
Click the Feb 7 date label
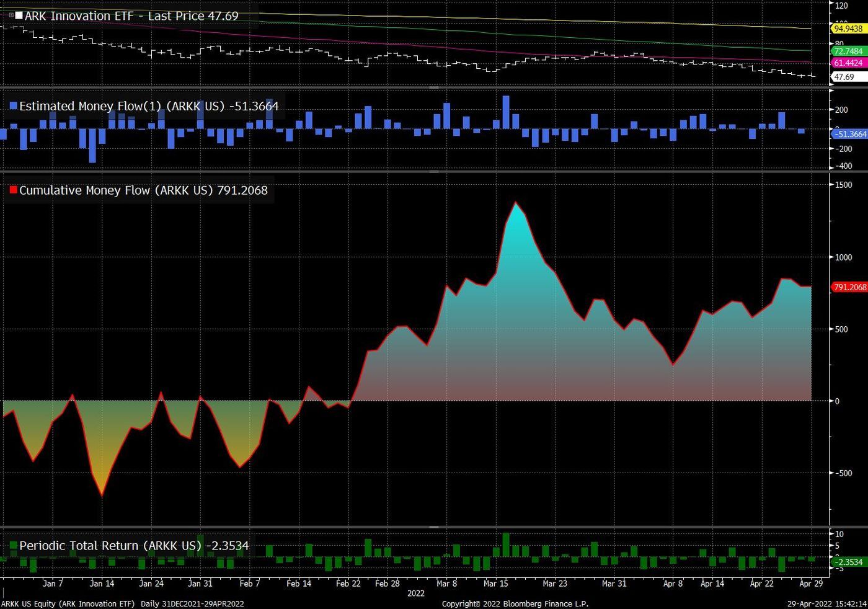pos(249,584)
